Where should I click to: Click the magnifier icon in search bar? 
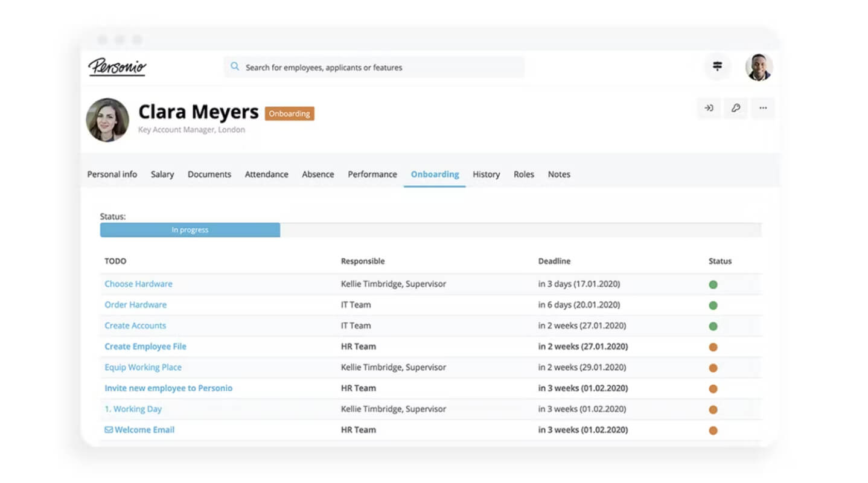[x=235, y=67]
